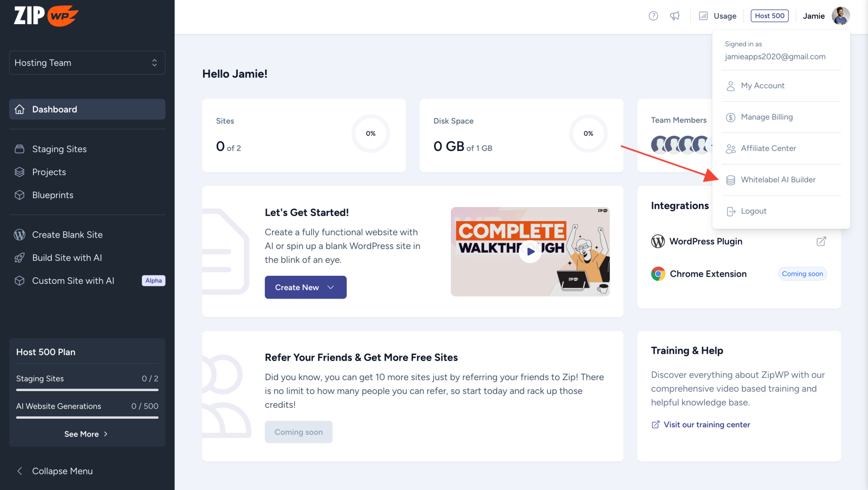
Task: Click the external link icon next to WordPress Plugin
Action: coord(821,241)
